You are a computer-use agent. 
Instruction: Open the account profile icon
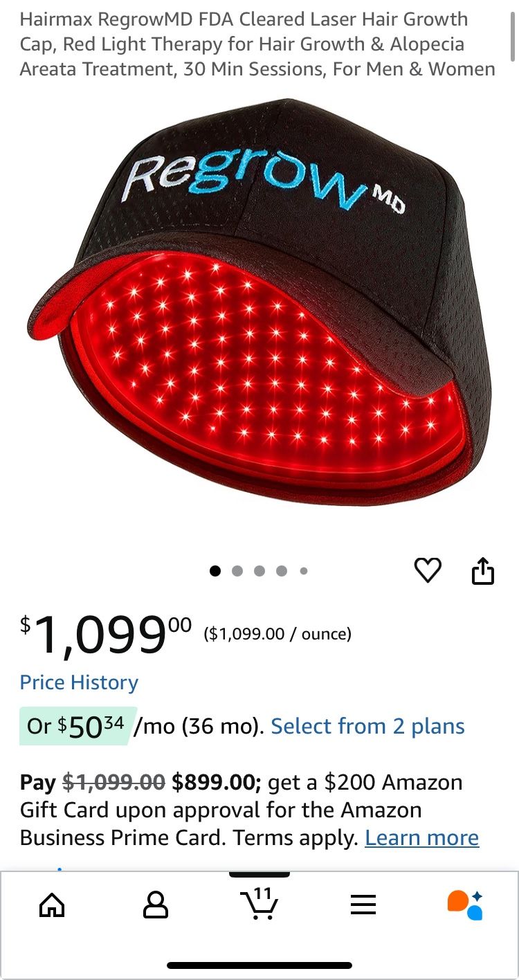pos(156,905)
